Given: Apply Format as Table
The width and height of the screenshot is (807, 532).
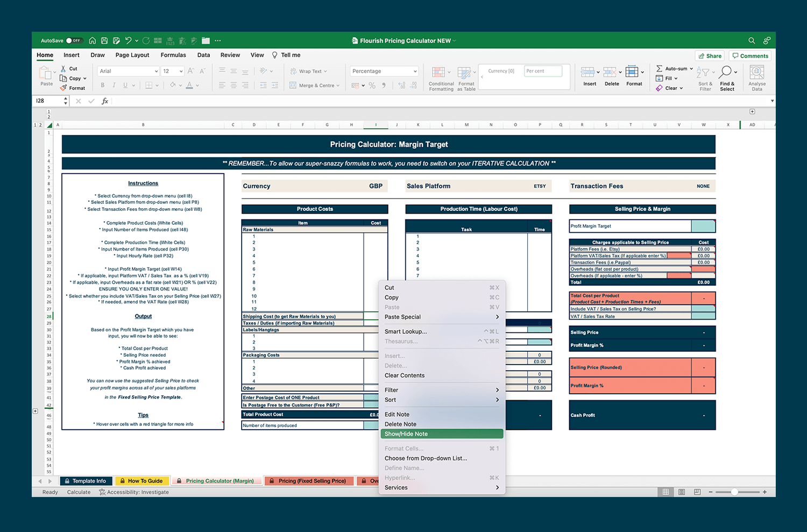Looking at the screenshot, I should (466, 77).
